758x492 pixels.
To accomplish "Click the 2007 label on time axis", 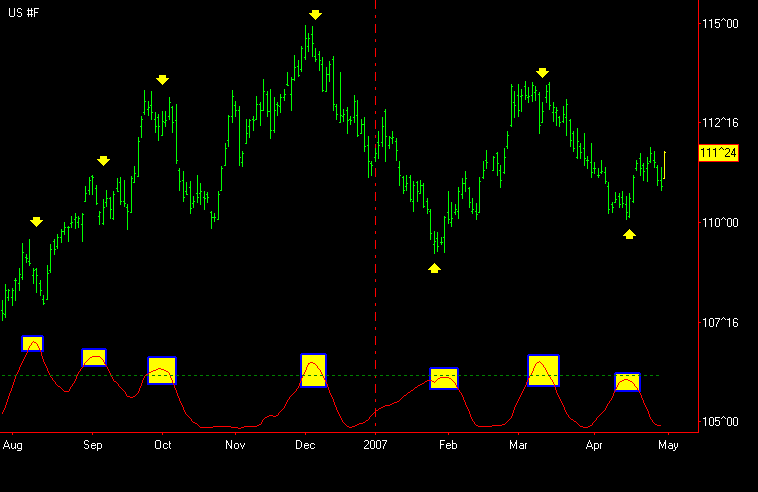I will tap(375, 444).
